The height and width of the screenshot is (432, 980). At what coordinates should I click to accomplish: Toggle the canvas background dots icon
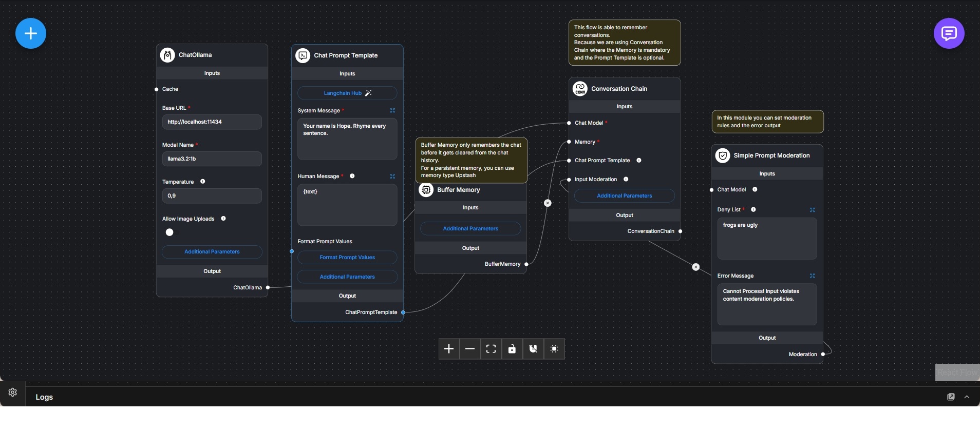coord(554,349)
